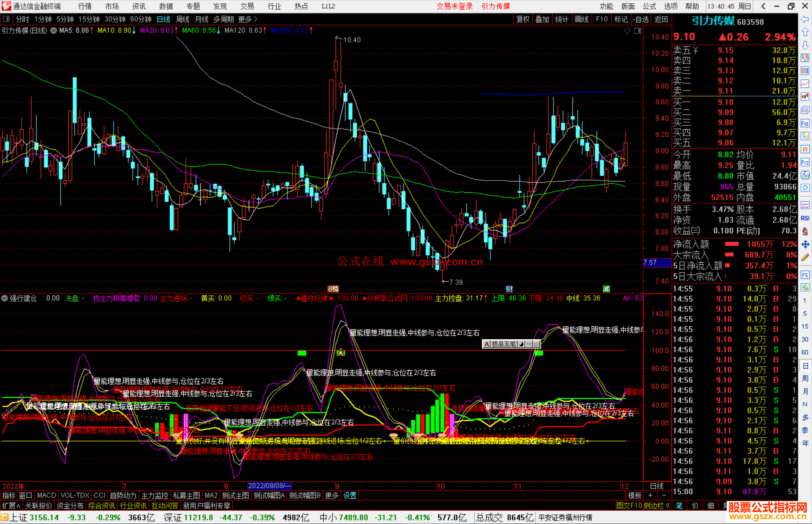Expand the 更多 periods chevron

coord(256,19)
